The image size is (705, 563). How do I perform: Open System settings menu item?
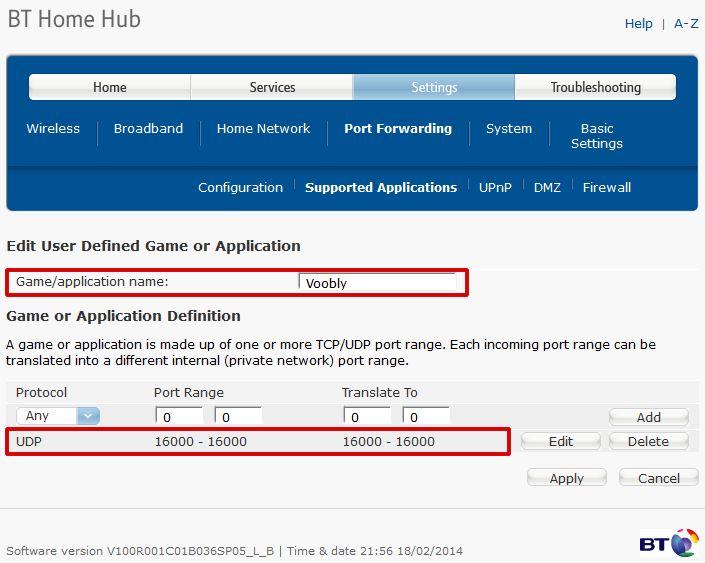click(509, 129)
